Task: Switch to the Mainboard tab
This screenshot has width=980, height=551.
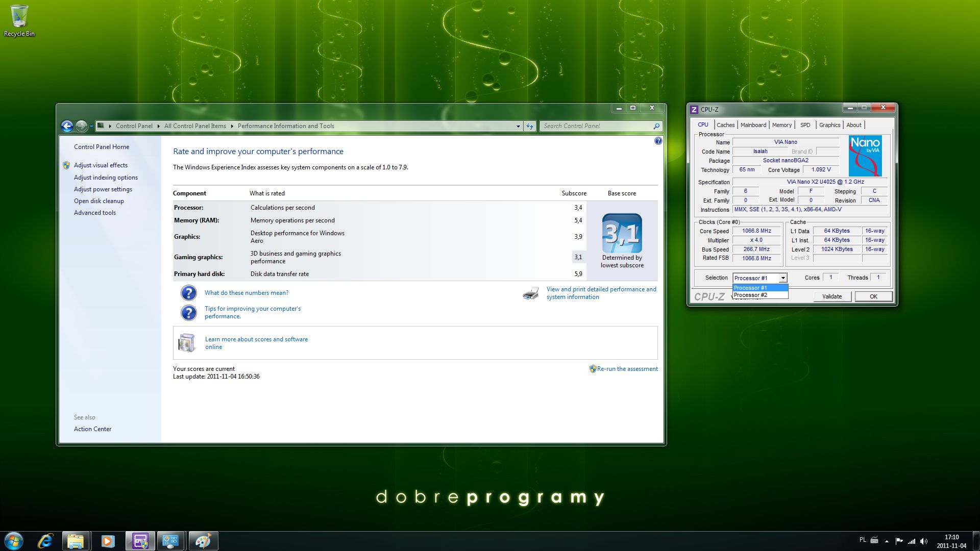Action: 753,125
